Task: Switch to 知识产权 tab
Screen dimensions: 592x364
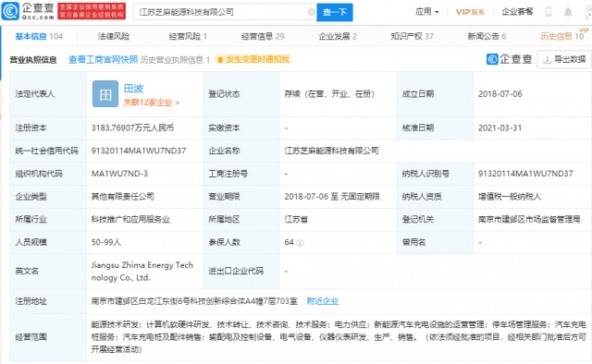Action: pyautogui.click(x=412, y=36)
